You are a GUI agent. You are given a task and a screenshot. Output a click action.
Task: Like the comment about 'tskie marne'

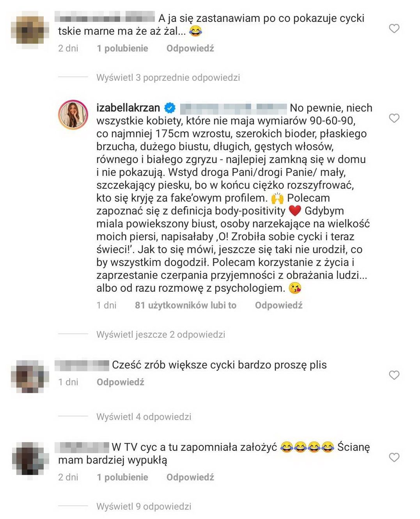[x=394, y=28]
